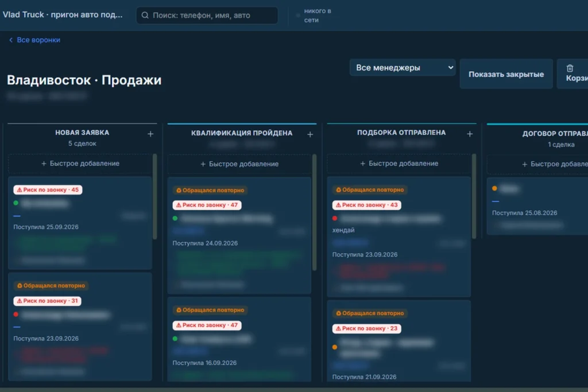This screenshot has height=392, width=588.
Task: Click Риск по звонку · 47 badge on 24.09.2026 card
Action: pyautogui.click(x=207, y=205)
